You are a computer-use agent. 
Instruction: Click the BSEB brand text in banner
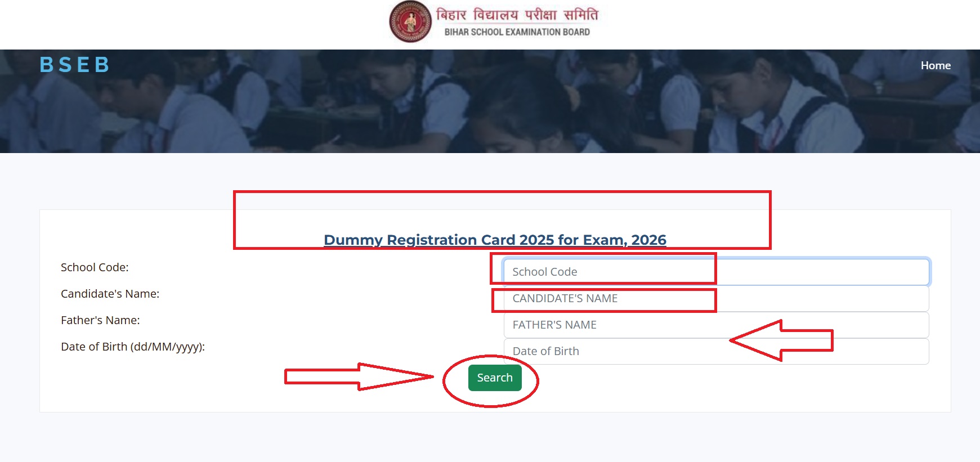(74, 65)
